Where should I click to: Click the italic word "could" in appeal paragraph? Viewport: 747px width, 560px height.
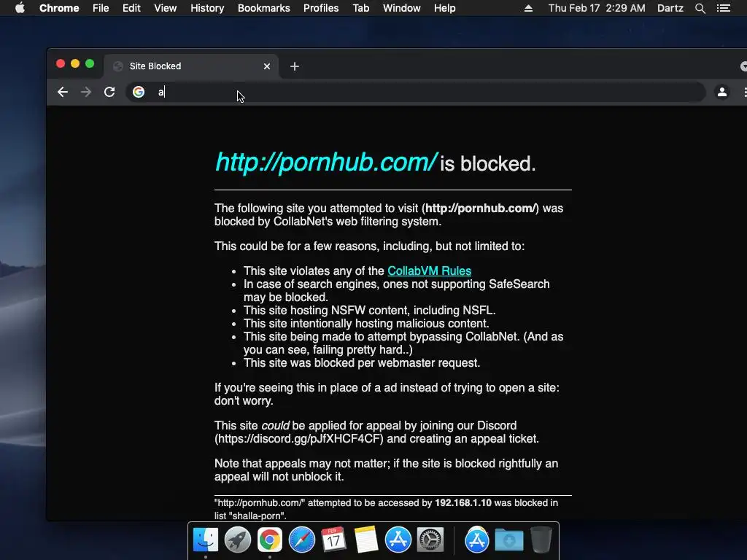click(x=275, y=426)
